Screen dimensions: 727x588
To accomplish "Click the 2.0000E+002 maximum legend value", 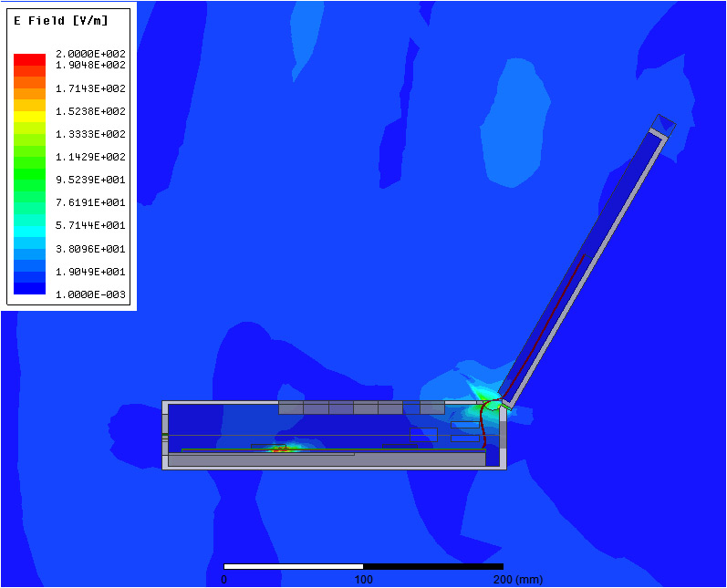I will coord(90,54).
